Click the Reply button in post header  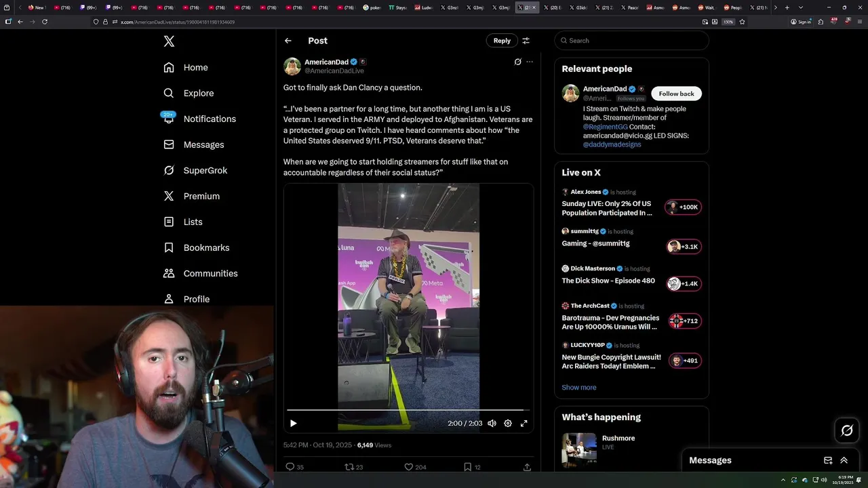(502, 41)
